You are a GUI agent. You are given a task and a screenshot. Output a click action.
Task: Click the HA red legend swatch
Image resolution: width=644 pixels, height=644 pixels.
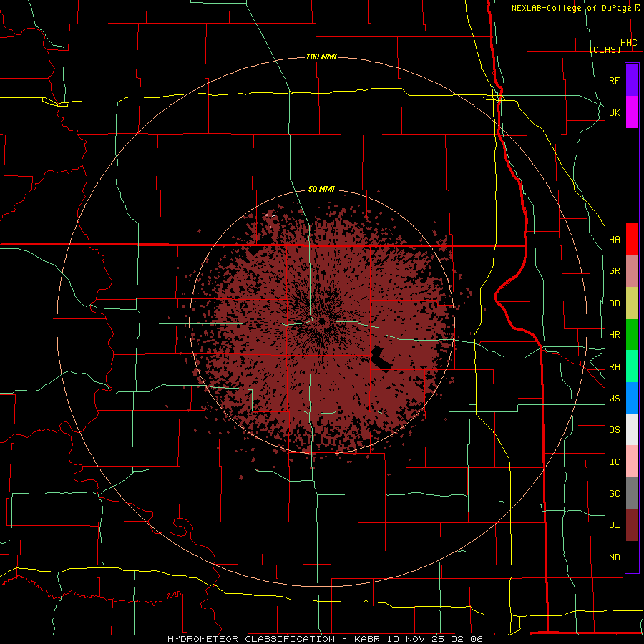pyautogui.click(x=632, y=239)
